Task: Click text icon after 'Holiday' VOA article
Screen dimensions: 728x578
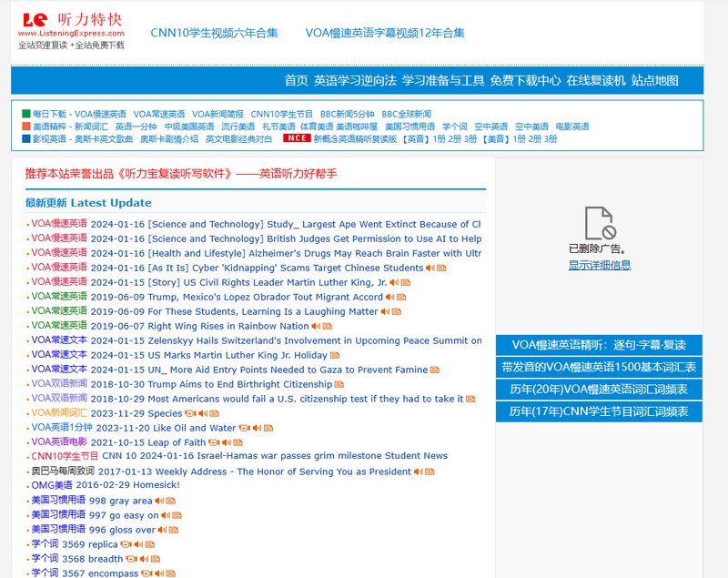Action: 334,355
